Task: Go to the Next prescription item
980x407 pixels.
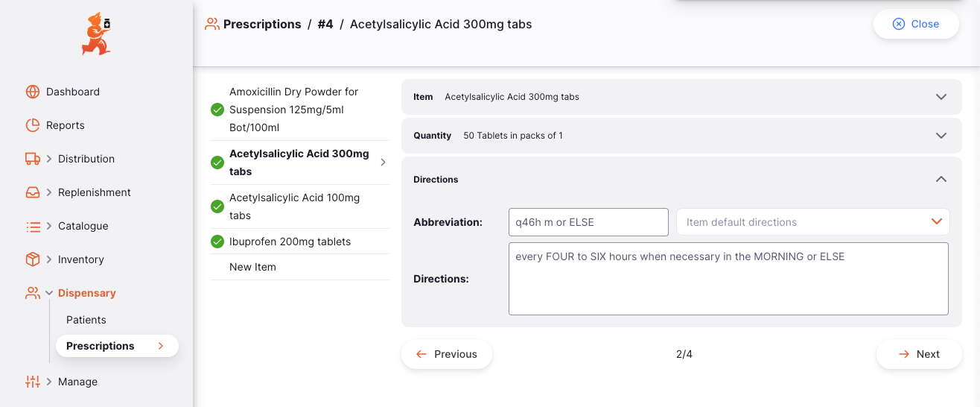Action: point(919,354)
